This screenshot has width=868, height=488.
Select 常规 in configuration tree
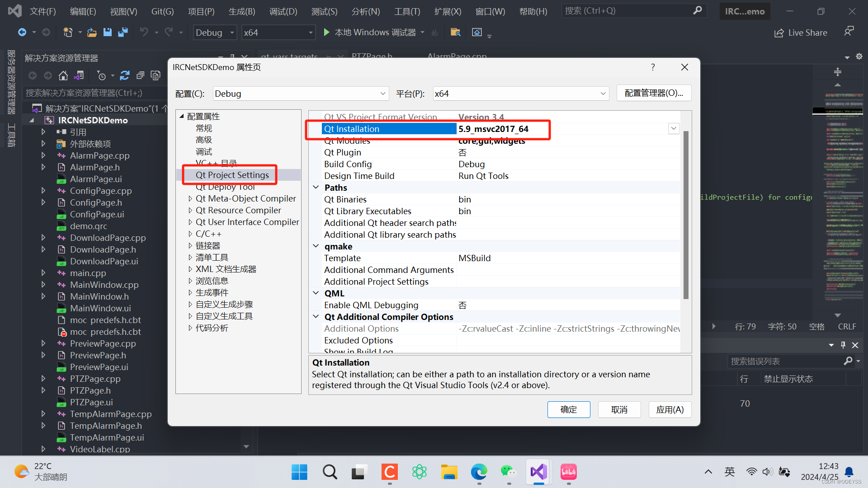(203, 128)
